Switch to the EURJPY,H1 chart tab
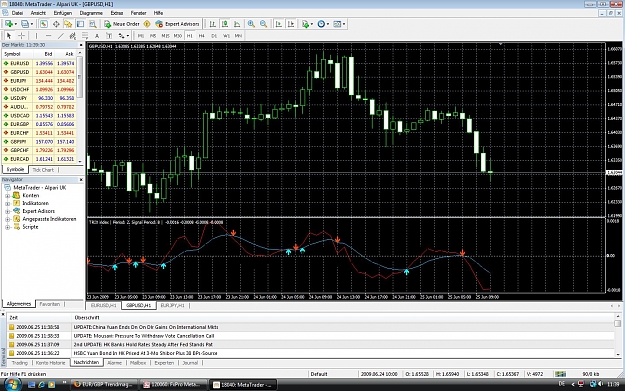The width and height of the screenshot is (625, 391). click(172, 305)
